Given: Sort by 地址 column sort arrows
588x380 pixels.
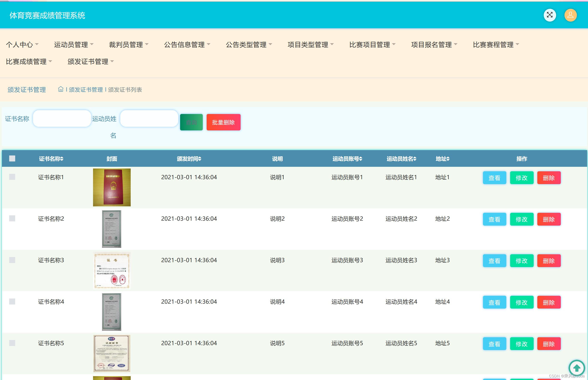Looking at the screenshot, I should pyautogui.click(x=448, y=159).
